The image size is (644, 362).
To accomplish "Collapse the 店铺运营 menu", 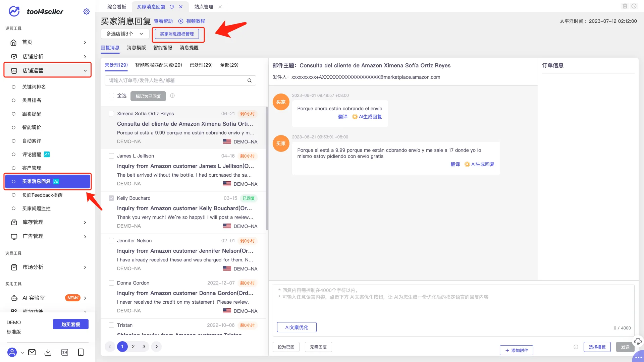I will 85,71.
